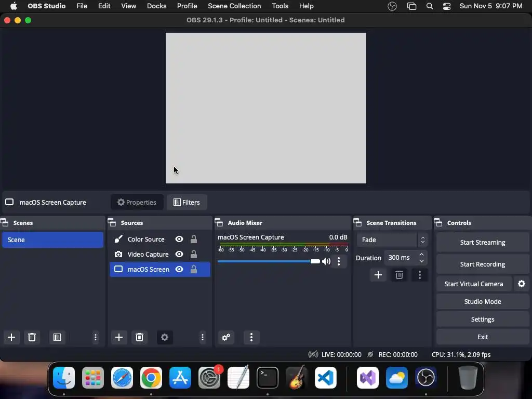Open the View menu
532x399 pixels.
pos(129,6)
